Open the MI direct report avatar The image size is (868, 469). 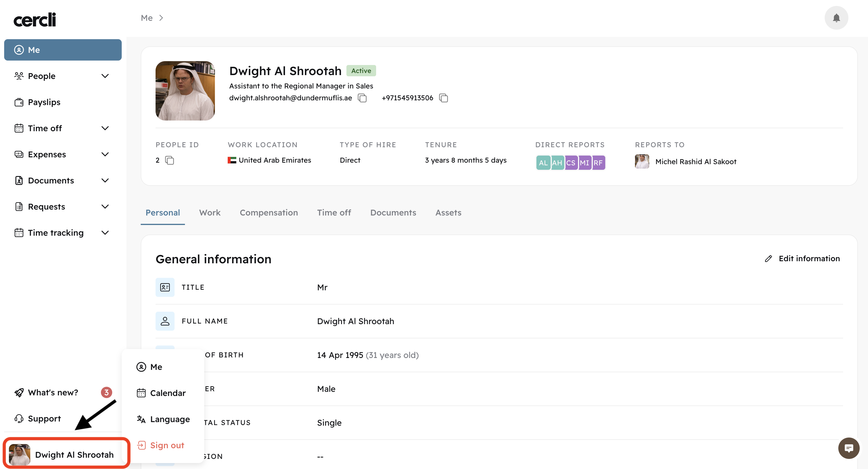tap(585, 163)
